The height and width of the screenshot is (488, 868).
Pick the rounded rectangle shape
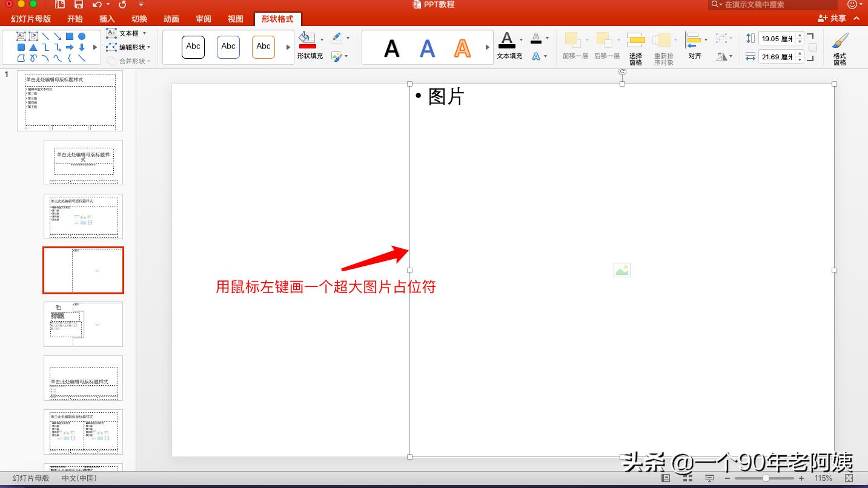(x=21, y=47)
